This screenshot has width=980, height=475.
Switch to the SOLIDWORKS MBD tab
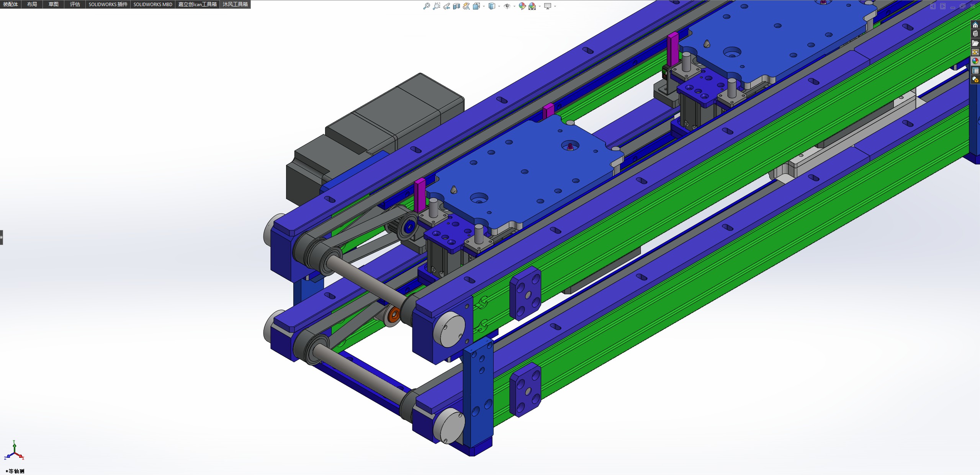(152, 4)
